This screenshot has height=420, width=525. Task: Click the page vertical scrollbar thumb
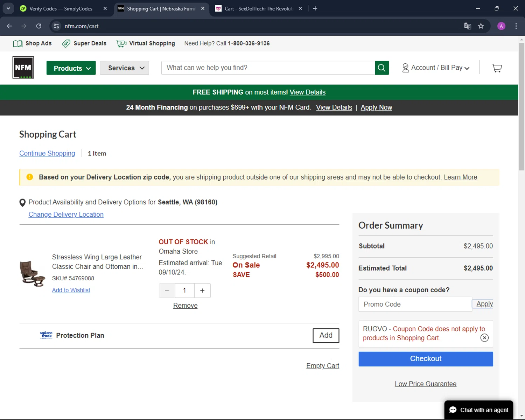click(x=521, y=107)
